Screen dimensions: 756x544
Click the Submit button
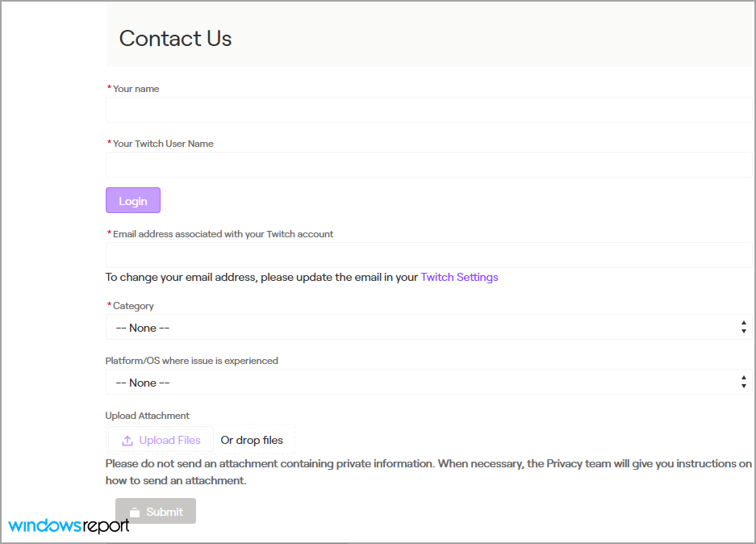tap(156, 511)
